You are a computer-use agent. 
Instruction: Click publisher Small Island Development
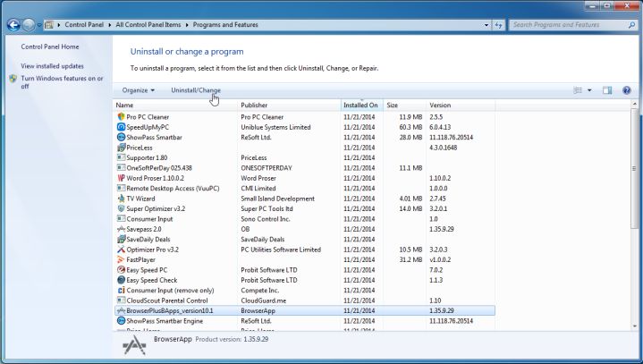277,199
